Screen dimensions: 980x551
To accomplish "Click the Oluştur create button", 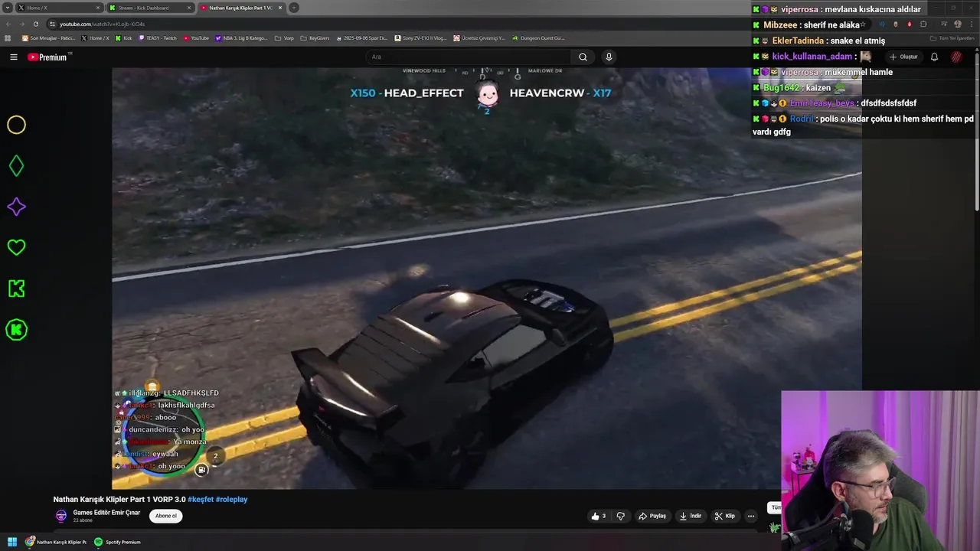I will point(903,57).
